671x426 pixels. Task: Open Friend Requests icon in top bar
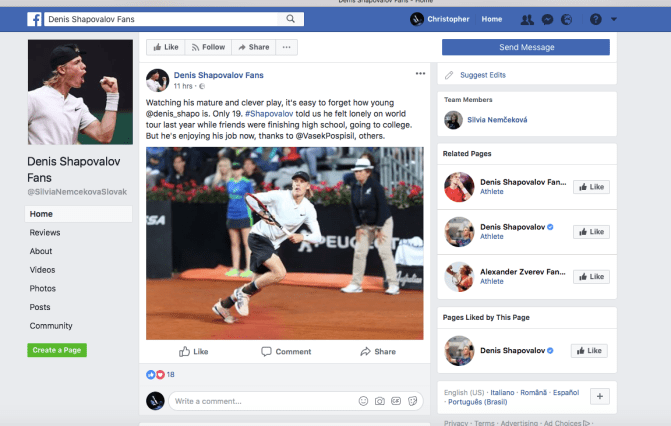pyautogui.click(x=527, y=19)
